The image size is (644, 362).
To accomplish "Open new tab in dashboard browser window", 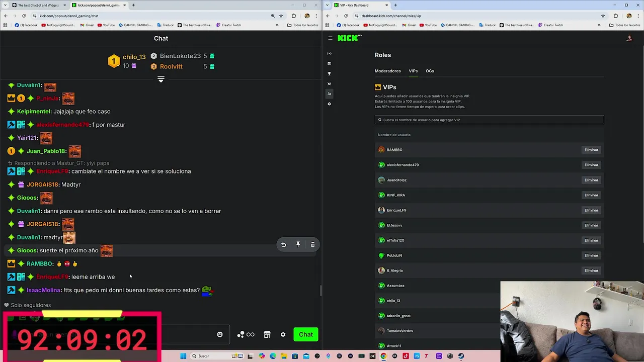I will pyautogui.click(x=395, y=5).
